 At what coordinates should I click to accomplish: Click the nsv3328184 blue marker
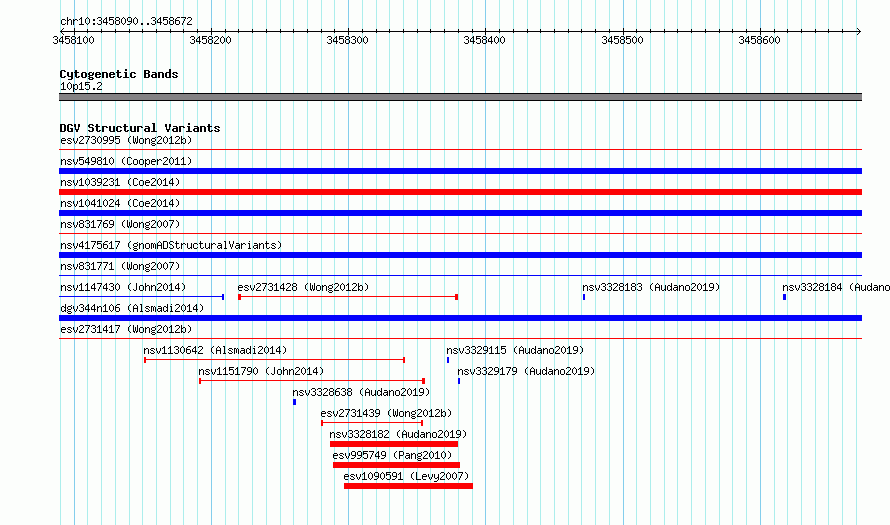coord(784,297)
